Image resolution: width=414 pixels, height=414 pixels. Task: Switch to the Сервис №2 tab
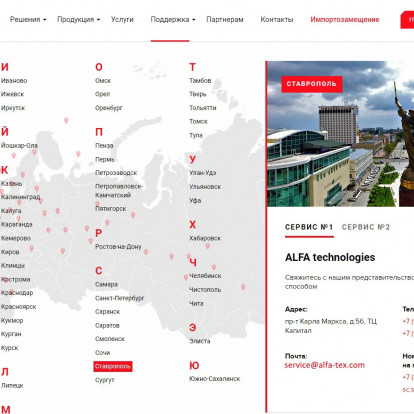[366, 227]
